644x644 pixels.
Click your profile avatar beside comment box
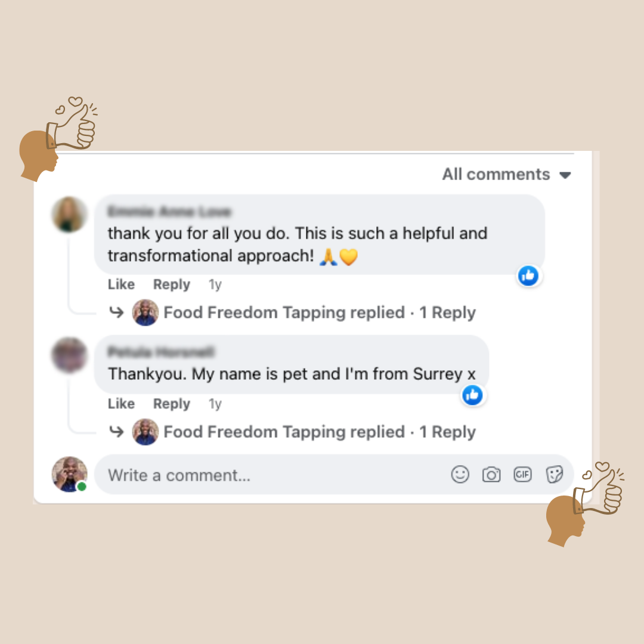[x=69, y=474]
